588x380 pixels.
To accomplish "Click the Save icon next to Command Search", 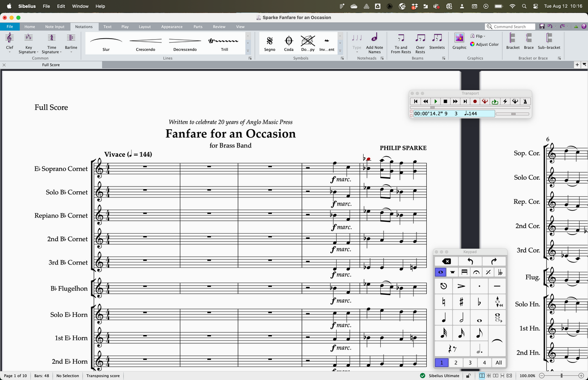I will click(542, 26).
